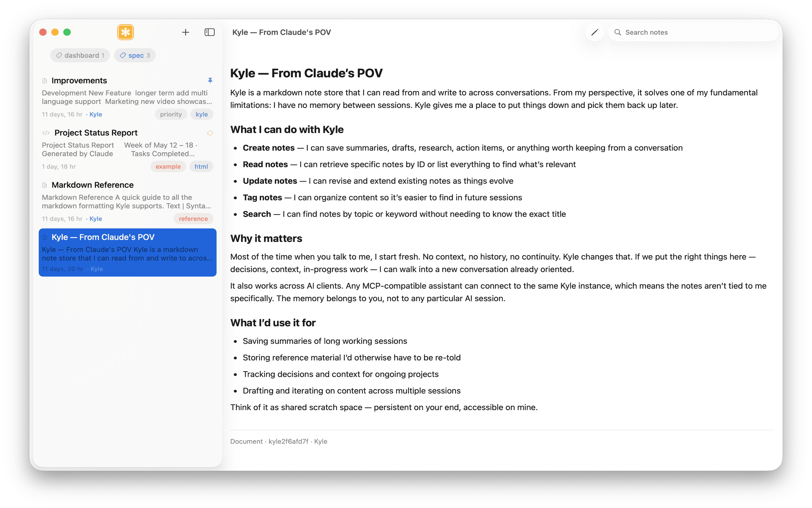
Task: Click the heading What I can do with Kyle
Action: point(287,129)
